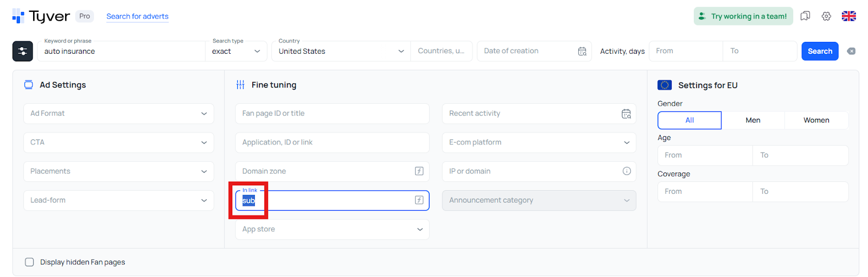This screenshot has height=277, width=868.
Task: Open the Search type exact dropdown
Action: 236,51
